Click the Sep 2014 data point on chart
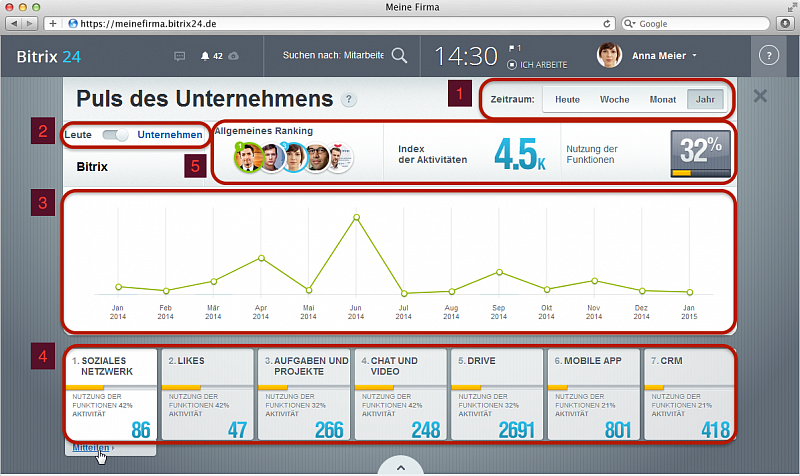Viewport: 800px width, 476px height. (499, 272)
